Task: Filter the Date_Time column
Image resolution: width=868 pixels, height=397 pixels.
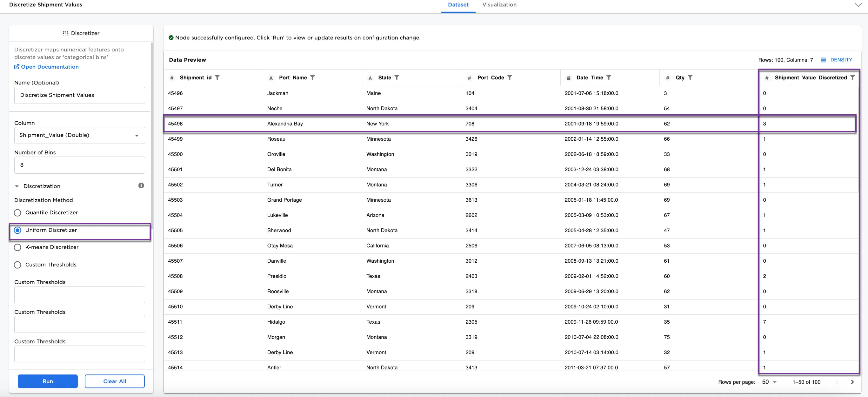Action: [x=609, y=77]
